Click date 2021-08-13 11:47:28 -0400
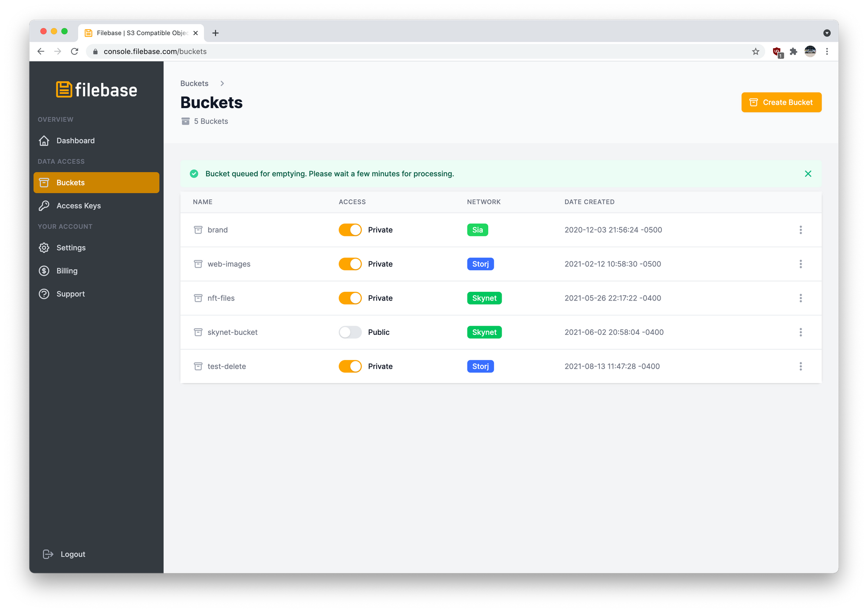This screenshot has width=868, height=612. click(612, 366)
